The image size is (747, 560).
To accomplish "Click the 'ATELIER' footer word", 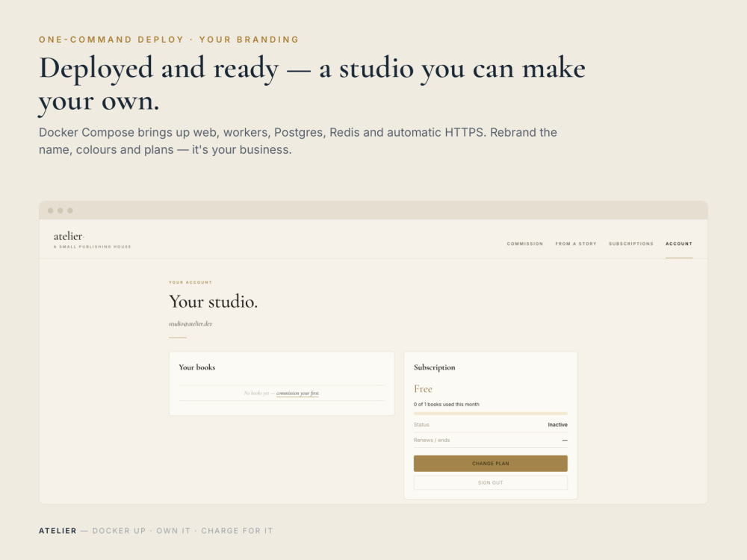I will (58, 530).
